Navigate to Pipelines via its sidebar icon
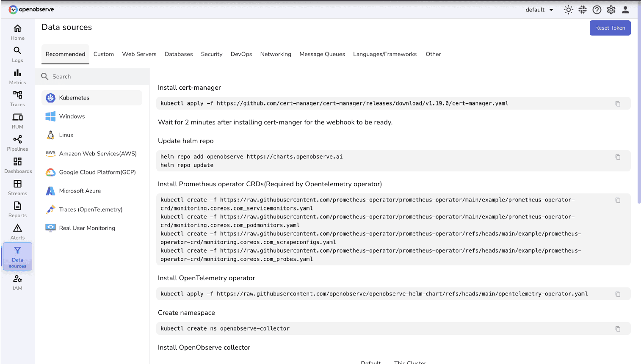The image size is (641, 364). 17,143
